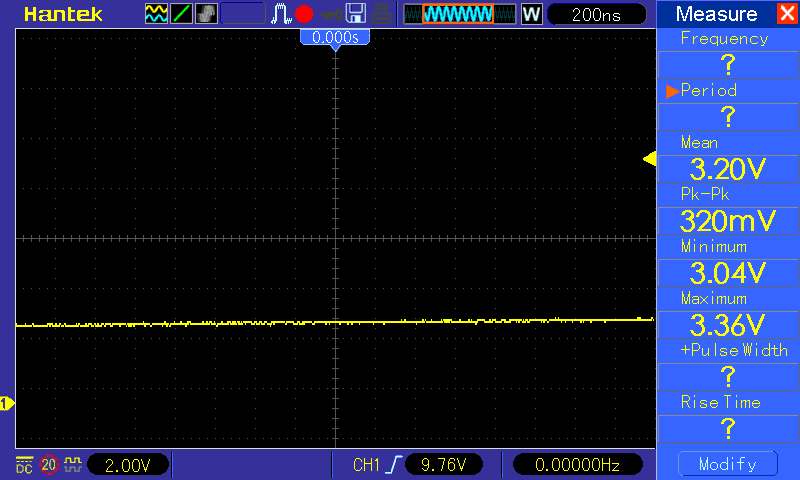Click the orange arrow next to Period
Viewport: 800px width, 480px height.
click(672, 91)
